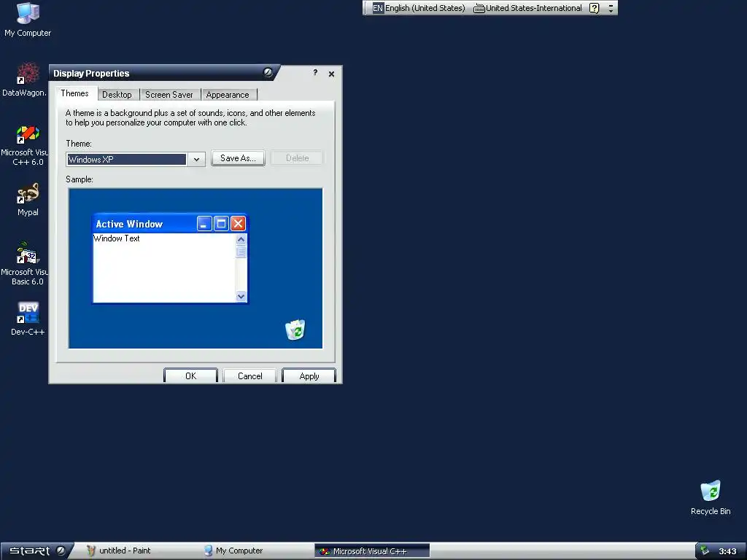Select the DataWagon desktop shortcut

(x=24, y=79)
